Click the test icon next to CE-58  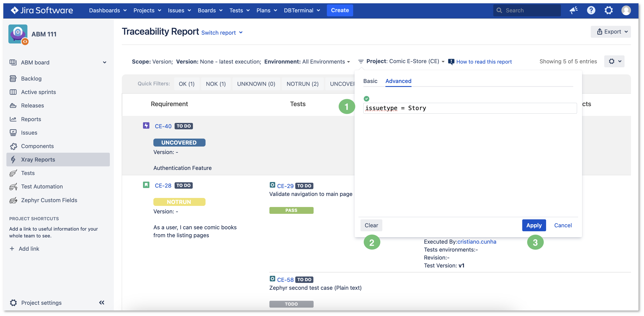click(x=272, y=279)
